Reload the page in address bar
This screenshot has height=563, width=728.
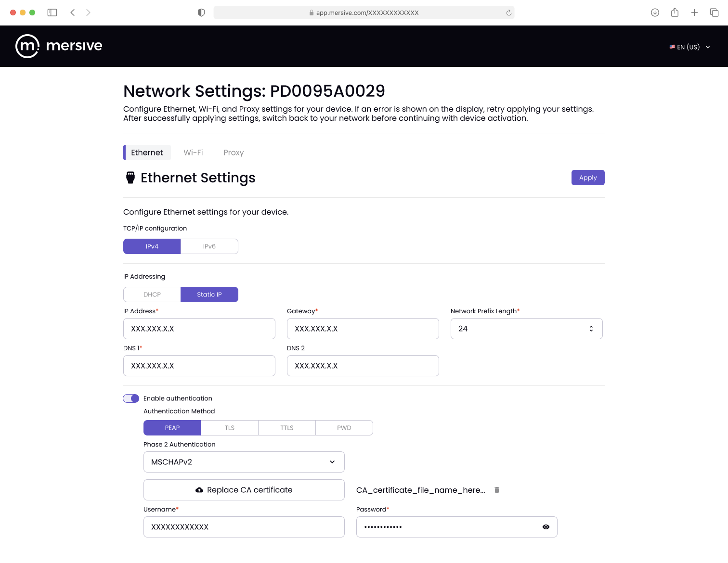click(x=508, y=13)
